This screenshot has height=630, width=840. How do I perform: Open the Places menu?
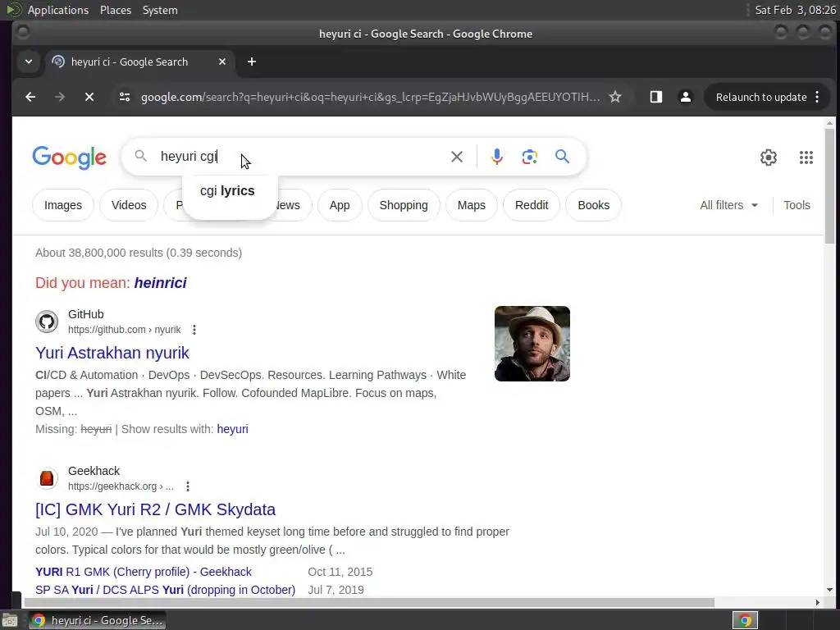coord(116,10)
